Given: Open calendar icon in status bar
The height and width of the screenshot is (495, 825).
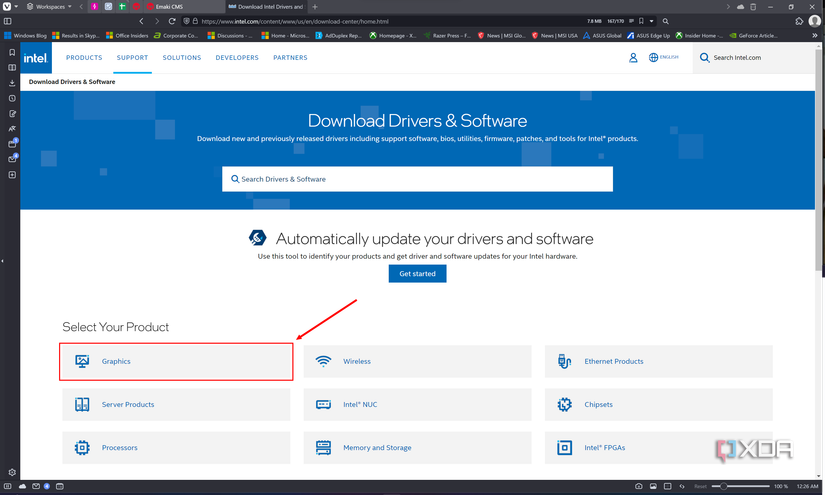Looking at the screenshot, I should coord(59,486).
